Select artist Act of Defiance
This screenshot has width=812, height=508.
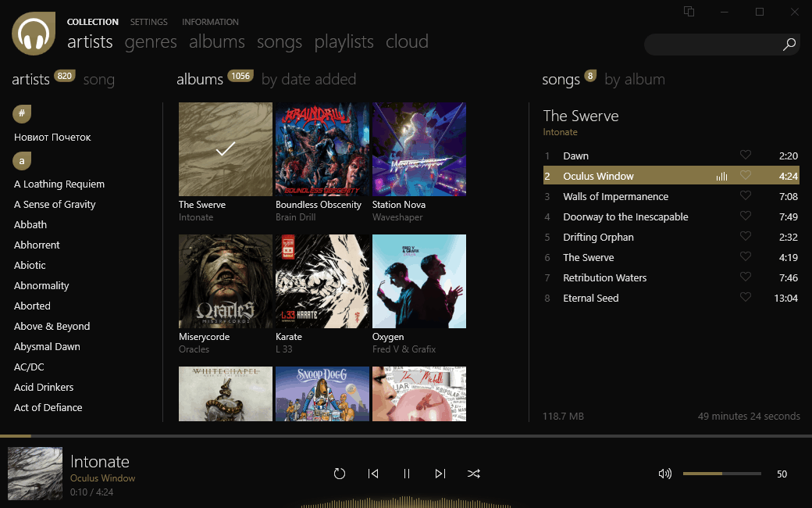point(48,407)
